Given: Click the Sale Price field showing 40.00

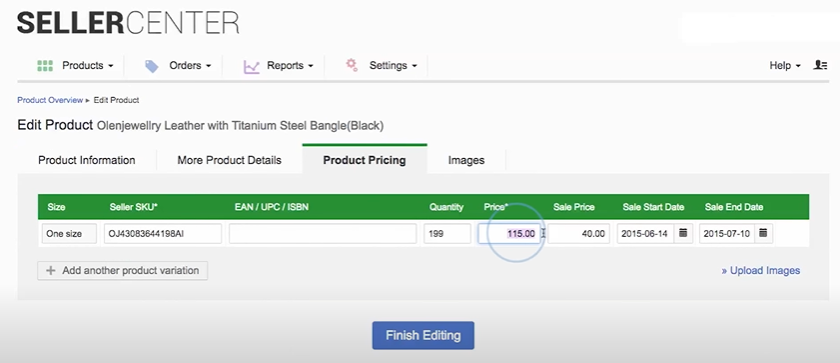Looking at the screenshot, I should (579, 233).
